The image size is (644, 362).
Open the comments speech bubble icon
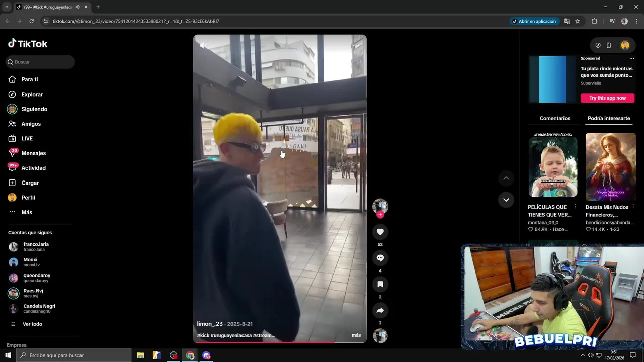(380, 258)
